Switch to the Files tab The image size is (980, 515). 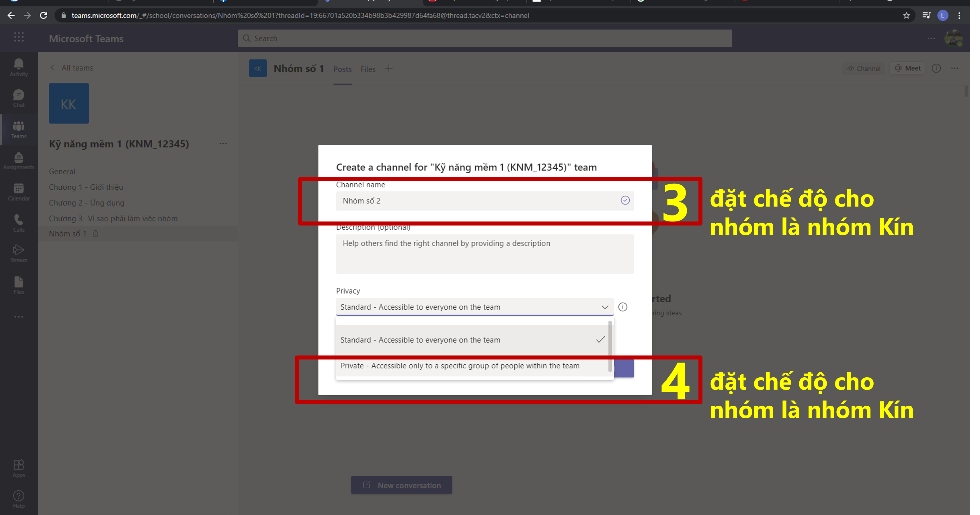(x=368, y=69)
